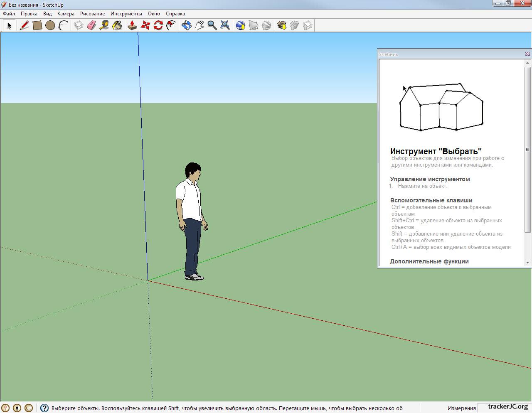Select the Rectangle drawing tool
Viewport: 532px width, 413px height.
click(37, 25)
